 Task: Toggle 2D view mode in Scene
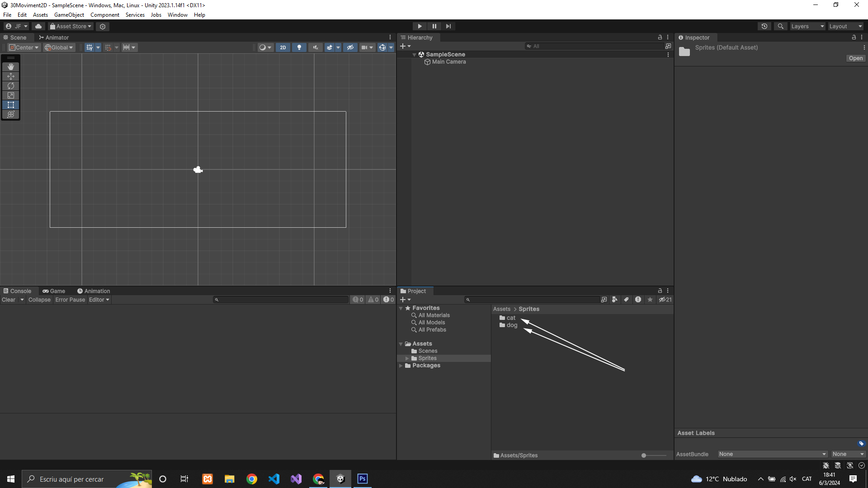coord(283,47)
